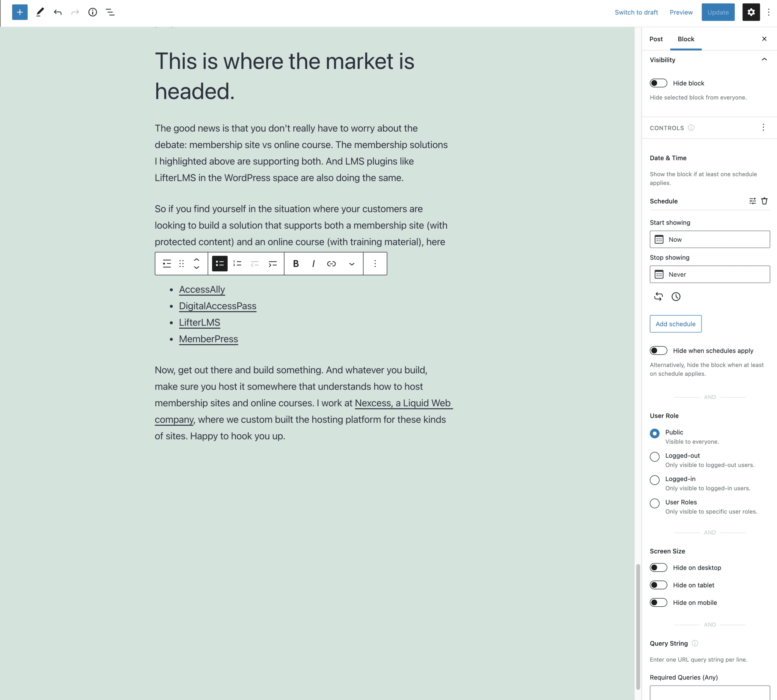Image resolution: width=777 pixels, height=700 pixels.
Task: Click the bold formatting button
Action: [296, 263]
